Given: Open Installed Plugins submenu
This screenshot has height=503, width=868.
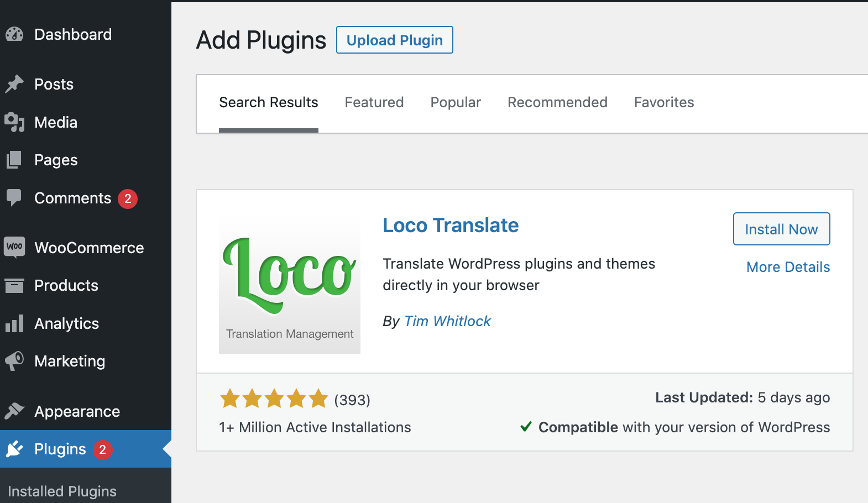Looking at the screenshot, I should point(62,491).
